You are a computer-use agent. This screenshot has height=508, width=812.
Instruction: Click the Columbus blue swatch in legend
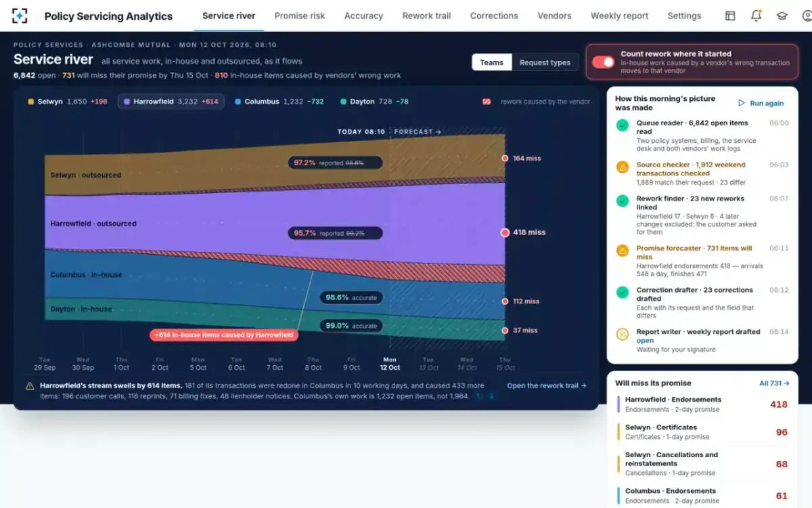(x=238, y=102)
